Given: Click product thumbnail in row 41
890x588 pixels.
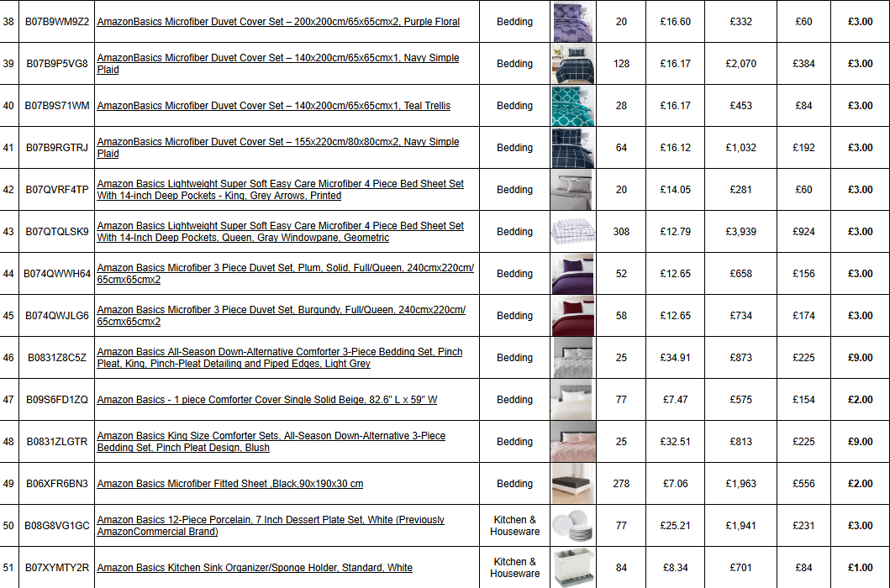Looking at the screenshot, I should pyautogui.click(x=572, y=148).
